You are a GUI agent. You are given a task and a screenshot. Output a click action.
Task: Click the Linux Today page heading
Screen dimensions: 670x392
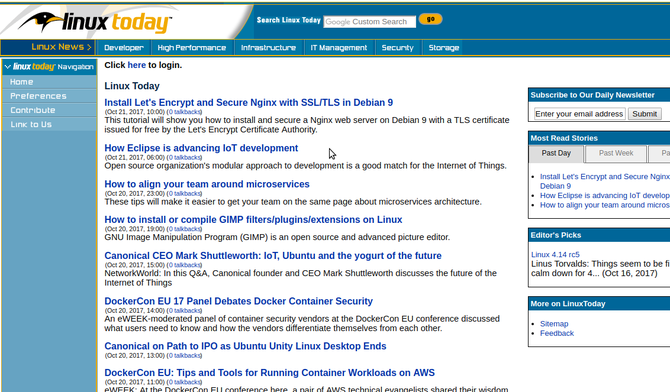[x=132, y=86]
